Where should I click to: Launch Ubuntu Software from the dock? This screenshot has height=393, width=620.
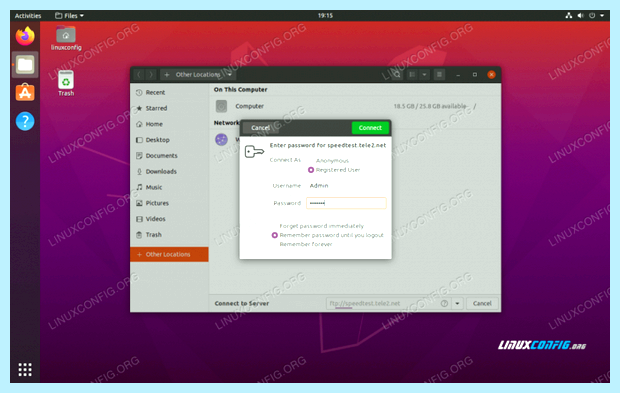[x=25, y=93]
